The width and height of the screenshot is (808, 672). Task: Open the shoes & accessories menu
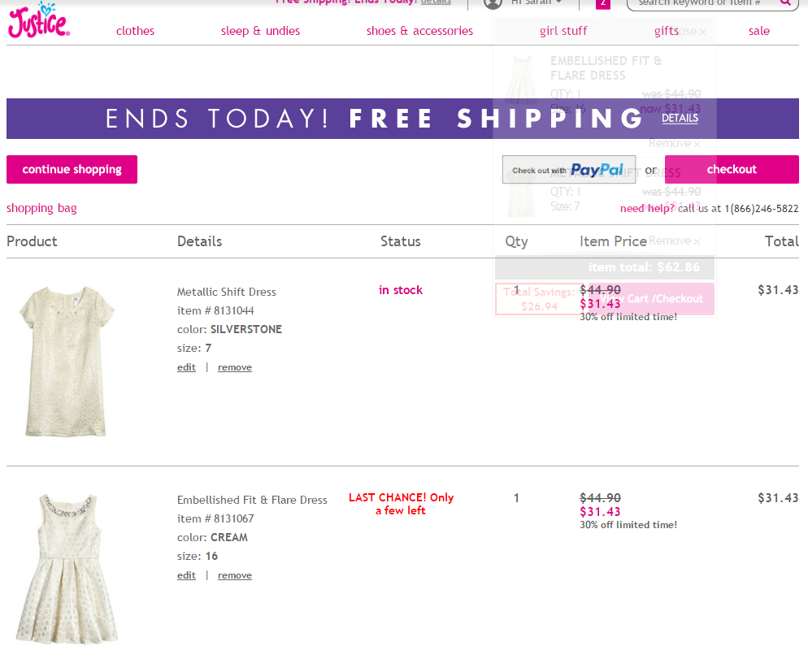419,31
